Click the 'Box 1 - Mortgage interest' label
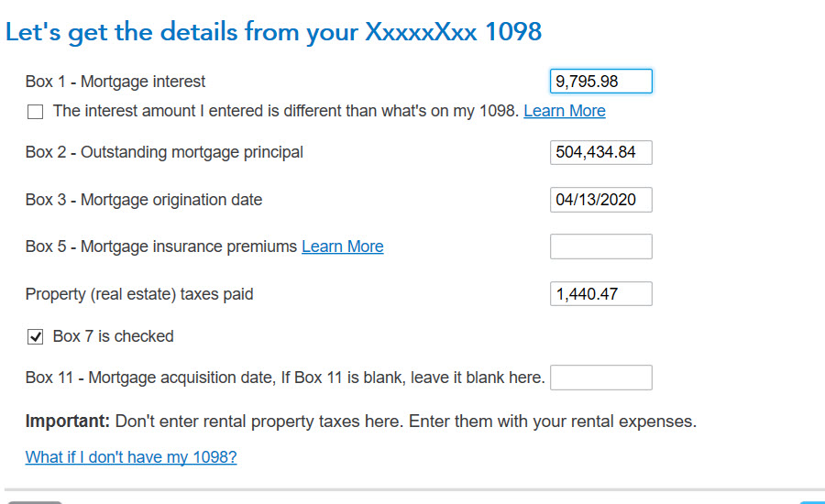The width and height of the screenshot is (825, 504). (115, 82)
